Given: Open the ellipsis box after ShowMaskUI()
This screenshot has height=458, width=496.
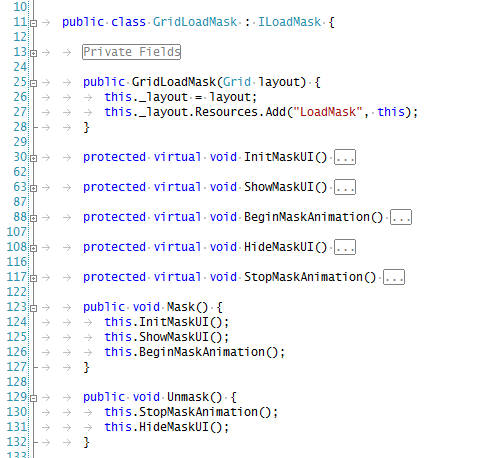Looking at the screenshot, I should coord(345,187).
